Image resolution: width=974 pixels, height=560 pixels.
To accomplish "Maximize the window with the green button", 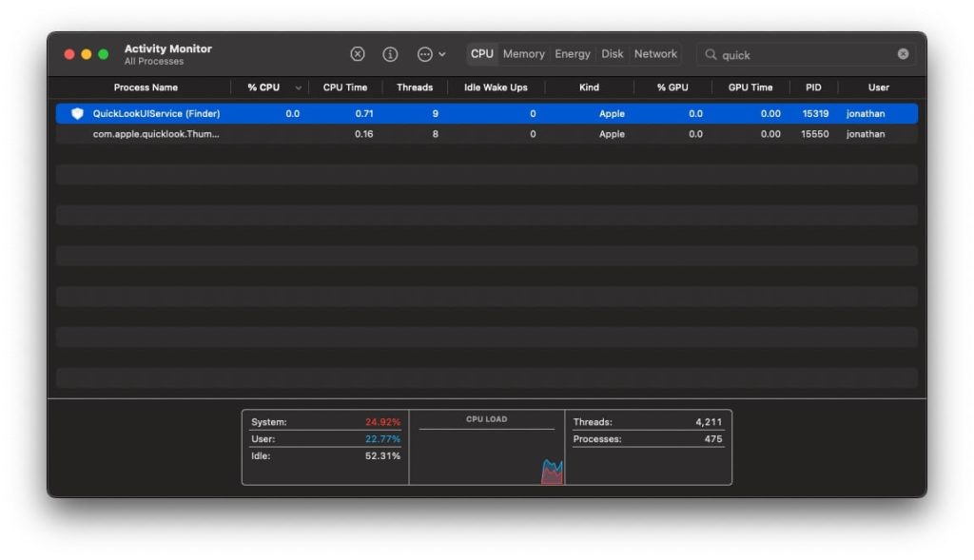I will (104, 54).
